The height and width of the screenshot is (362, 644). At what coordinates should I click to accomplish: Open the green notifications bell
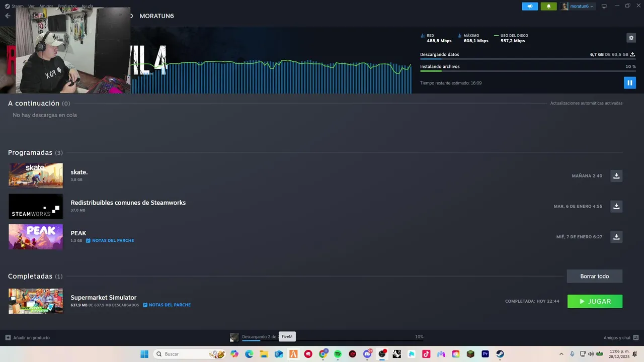pos(548,6)
